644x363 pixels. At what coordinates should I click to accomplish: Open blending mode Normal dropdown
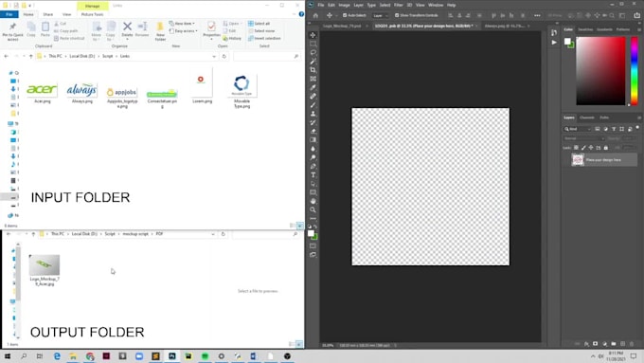click(583, 138)
